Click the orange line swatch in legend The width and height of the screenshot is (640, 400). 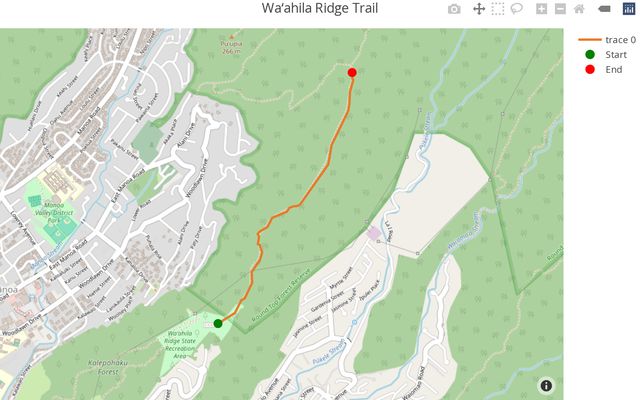(x=590, y=40)
